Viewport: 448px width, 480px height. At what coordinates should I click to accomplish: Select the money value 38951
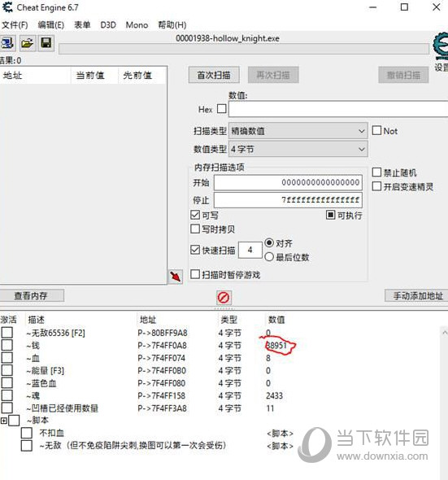(276, 345)
